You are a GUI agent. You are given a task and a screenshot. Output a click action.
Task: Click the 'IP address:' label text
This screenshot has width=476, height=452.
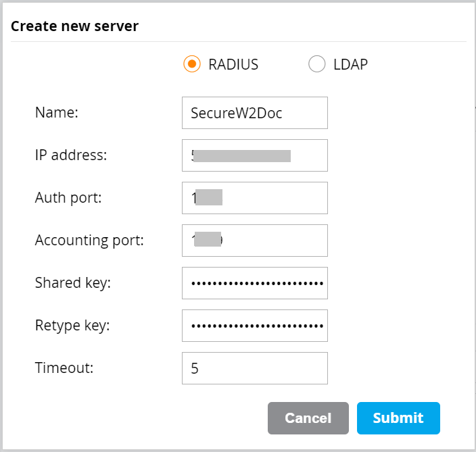tap(71, 155)
